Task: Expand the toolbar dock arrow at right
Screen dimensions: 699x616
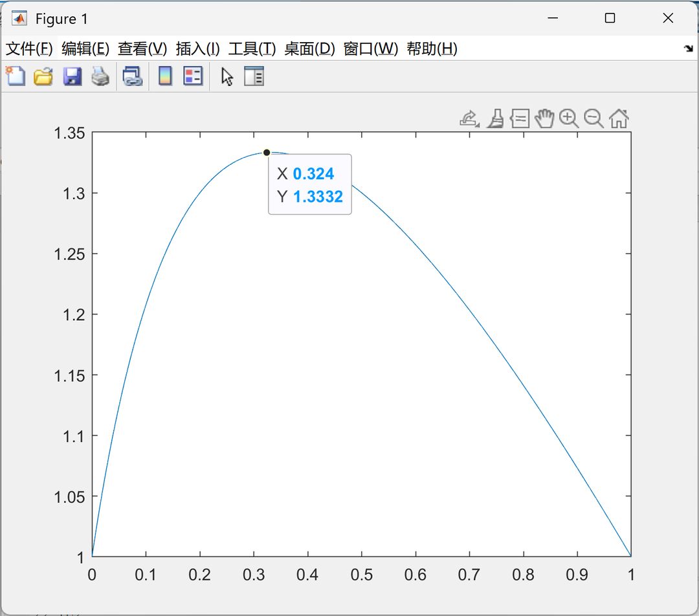Action: (689, 48)
